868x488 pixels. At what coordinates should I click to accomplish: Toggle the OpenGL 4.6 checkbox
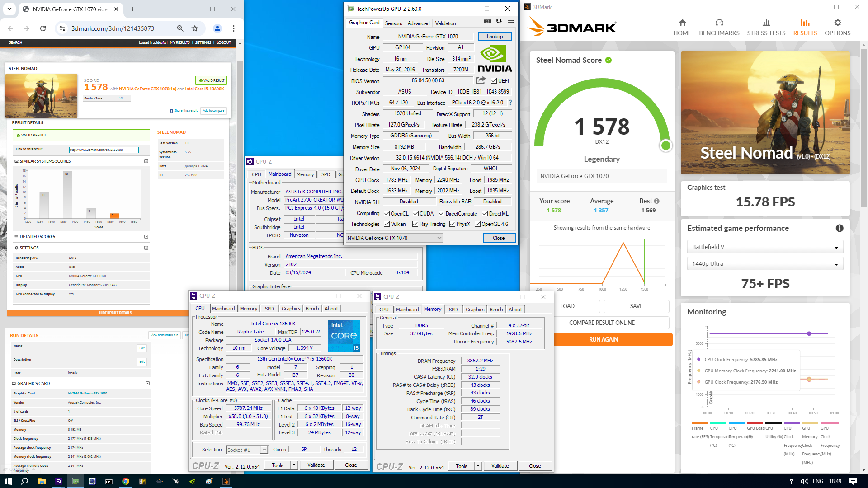click(477, 224)
